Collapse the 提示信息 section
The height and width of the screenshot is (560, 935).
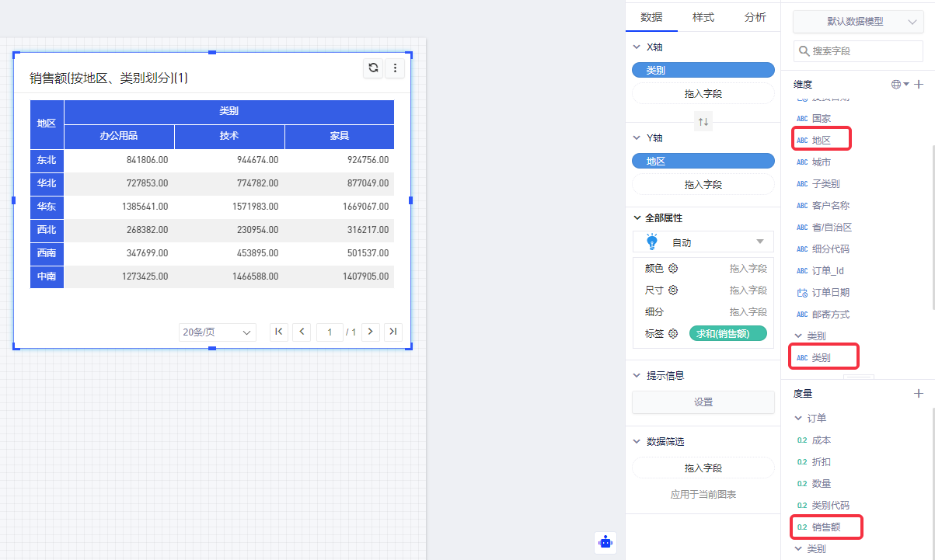pyautogui.click(x=638, y=375)
